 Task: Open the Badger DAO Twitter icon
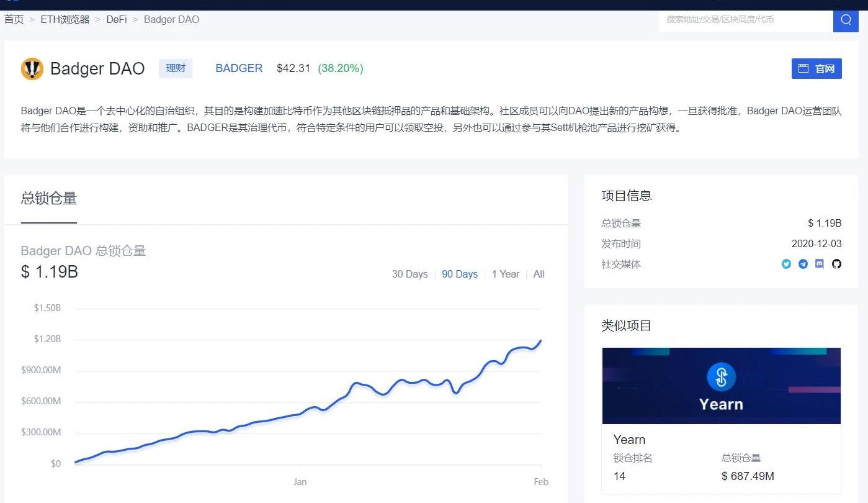[x=786, y=264]
